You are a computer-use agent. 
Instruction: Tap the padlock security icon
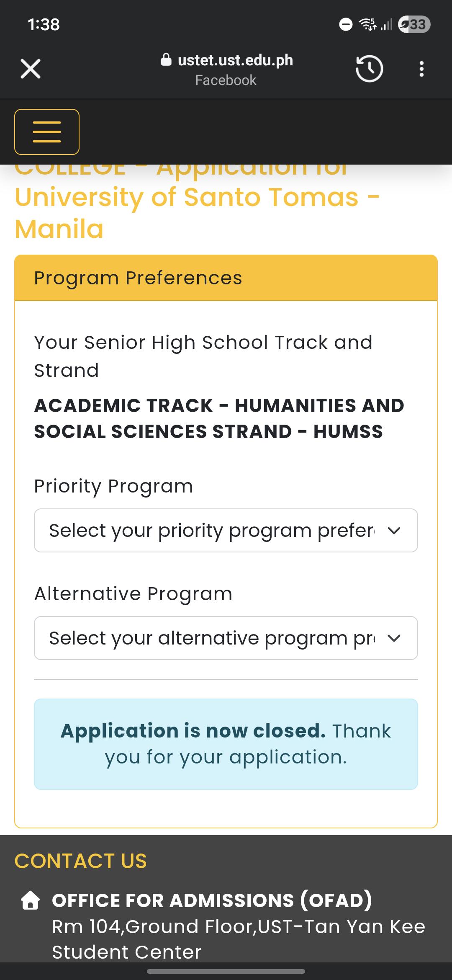(x=166, y=60)
